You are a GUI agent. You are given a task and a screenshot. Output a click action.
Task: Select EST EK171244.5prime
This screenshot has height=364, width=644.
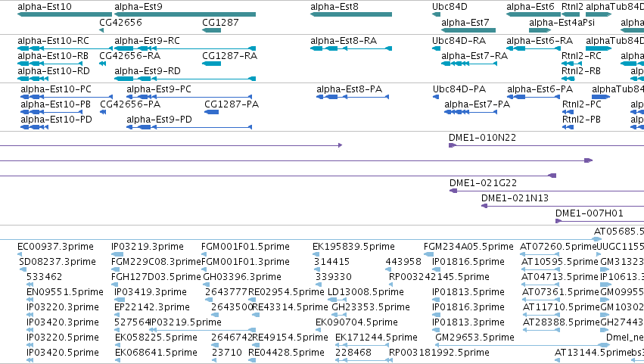(x=362, y=346)
